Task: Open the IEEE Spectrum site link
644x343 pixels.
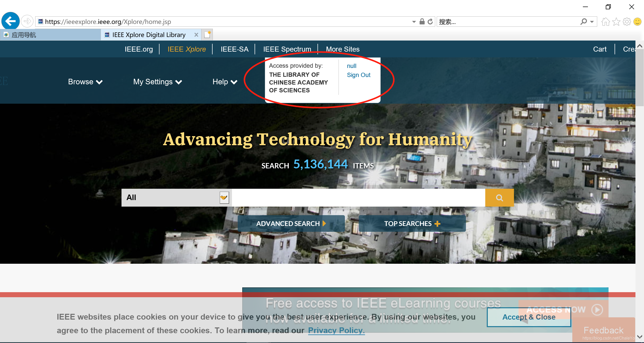Action: pos(287,49)
